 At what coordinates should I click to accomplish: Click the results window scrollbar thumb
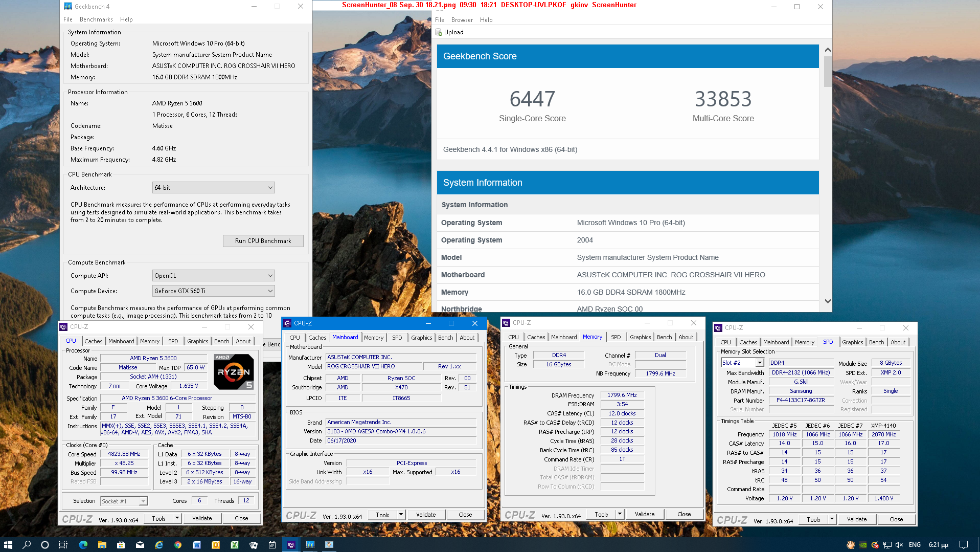(x=828, y=72)
